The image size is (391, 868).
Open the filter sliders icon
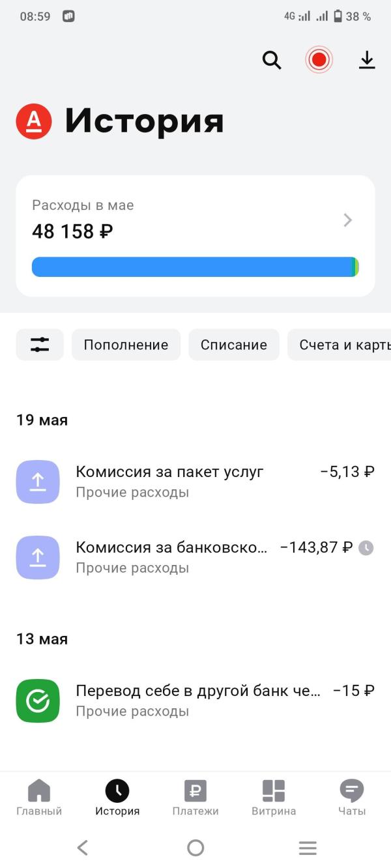click(x=40, y=345)
